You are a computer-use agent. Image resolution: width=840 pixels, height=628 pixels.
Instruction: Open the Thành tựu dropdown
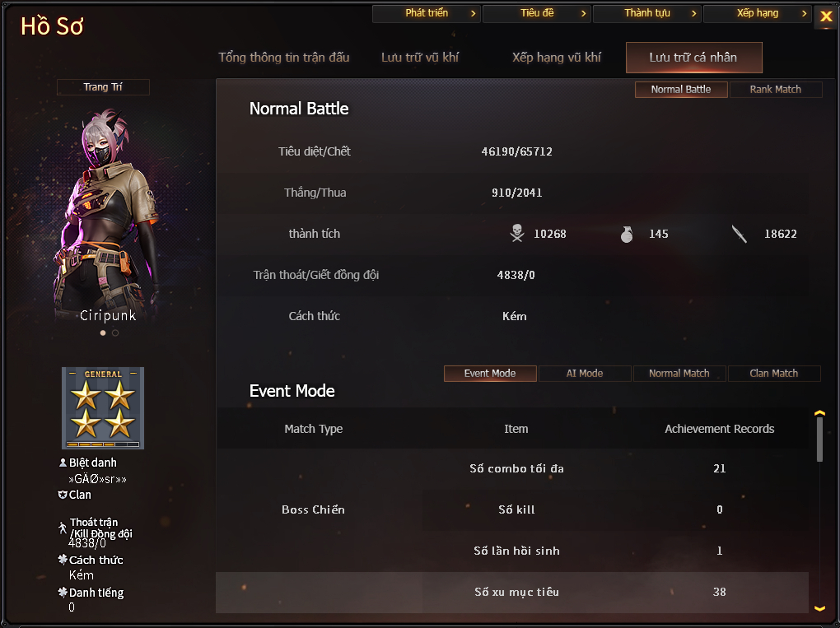click(646, 13)
